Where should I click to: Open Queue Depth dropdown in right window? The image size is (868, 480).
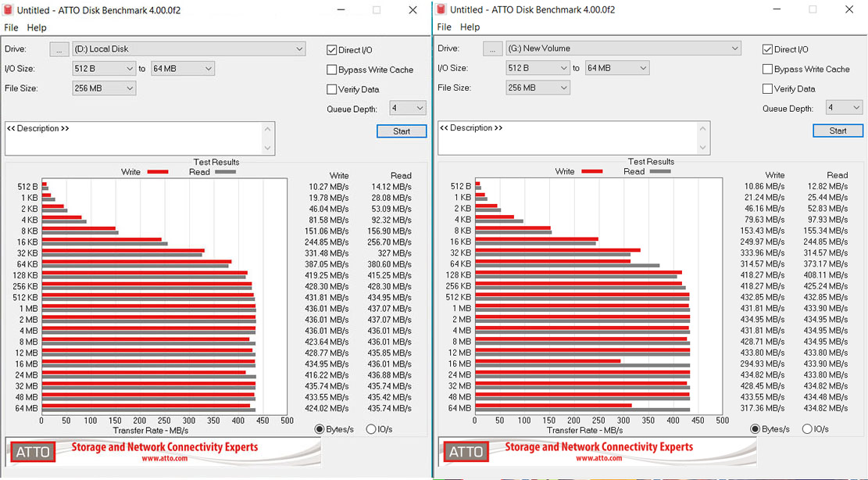844,107
